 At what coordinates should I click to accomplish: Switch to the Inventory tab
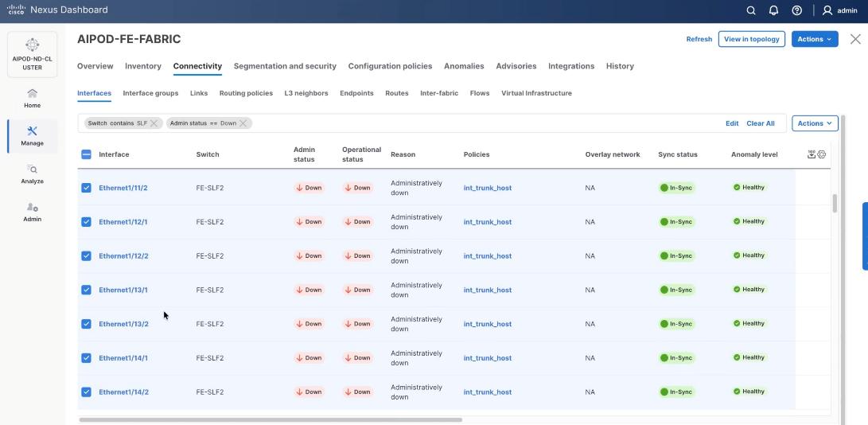(143, 66)
